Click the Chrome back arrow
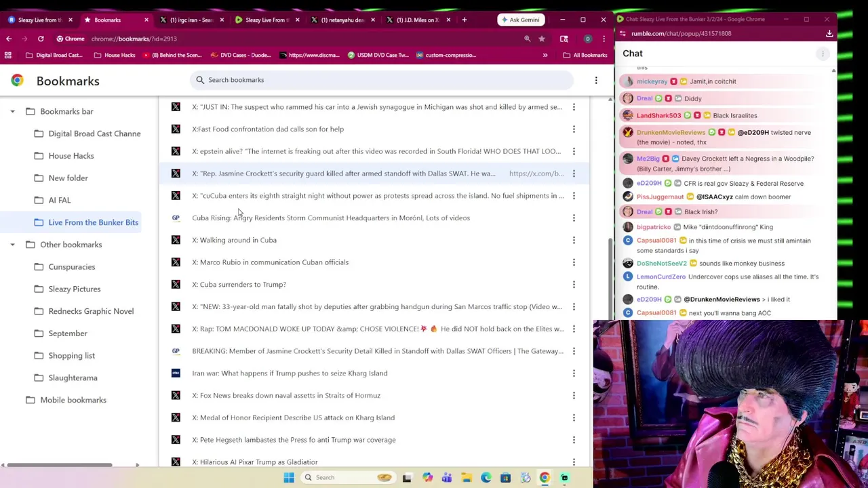 point(9,39)
